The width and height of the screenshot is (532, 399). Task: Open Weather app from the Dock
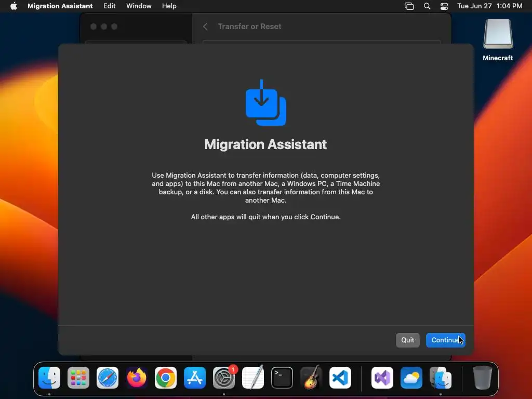click(x=411, y=378)
